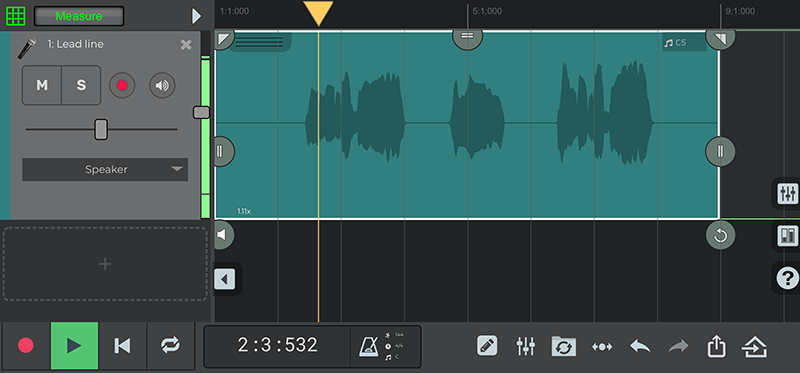Screen dimensions: 800x373
Task: Open the help question mark button
Action: point(787,278)
